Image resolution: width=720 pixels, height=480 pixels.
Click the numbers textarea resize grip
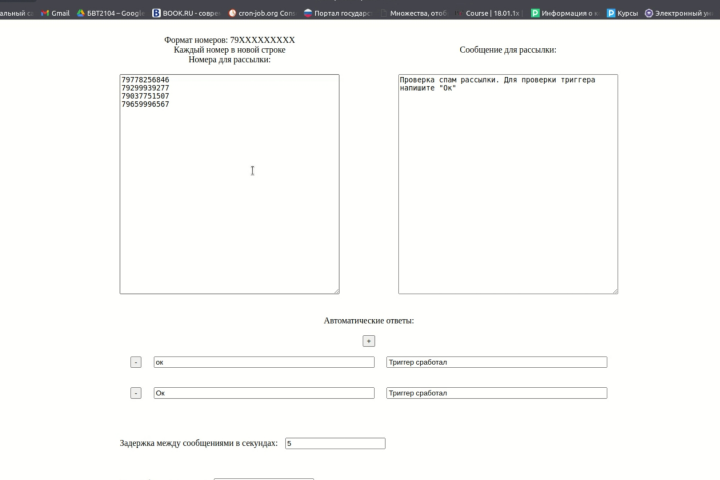tap(337, 291)
